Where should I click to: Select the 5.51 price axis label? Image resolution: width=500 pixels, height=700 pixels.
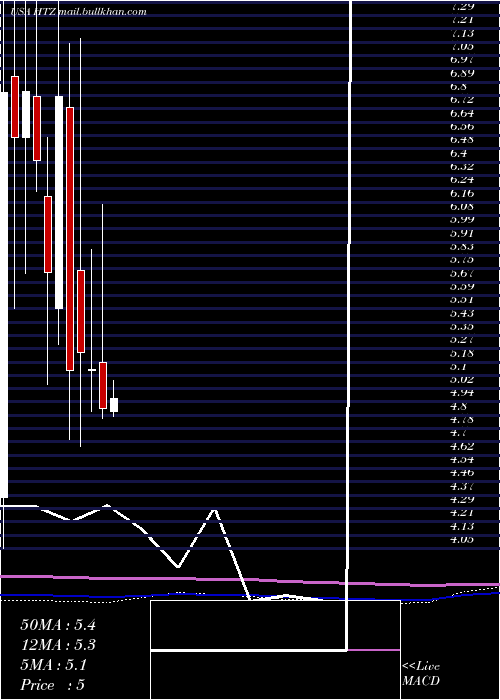pyautogui.click(x=462, y=300)
